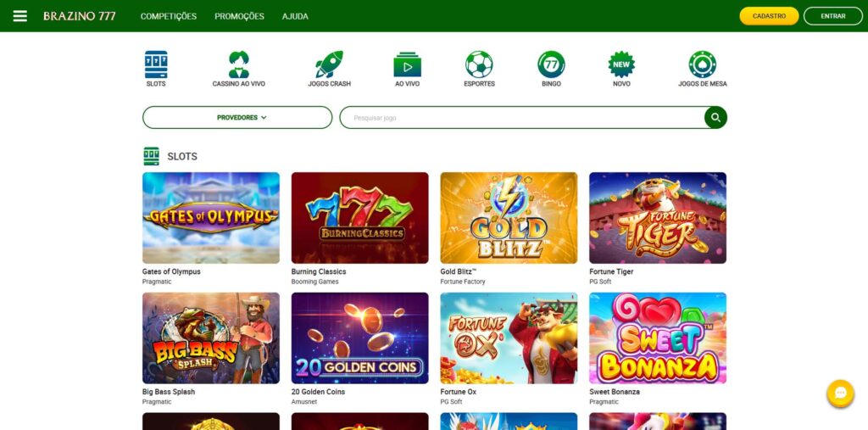Select the Cassino Ao Vivo dealer icon
This screenshot has width=868, height=430.
(x=238, y=64)
